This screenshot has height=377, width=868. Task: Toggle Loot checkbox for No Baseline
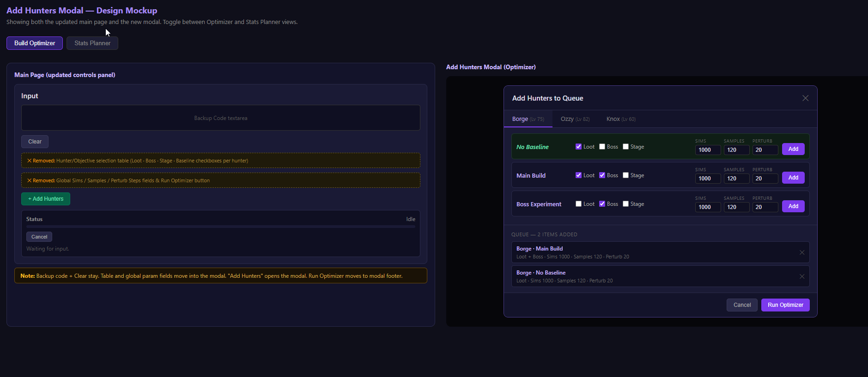click(578, 147)
